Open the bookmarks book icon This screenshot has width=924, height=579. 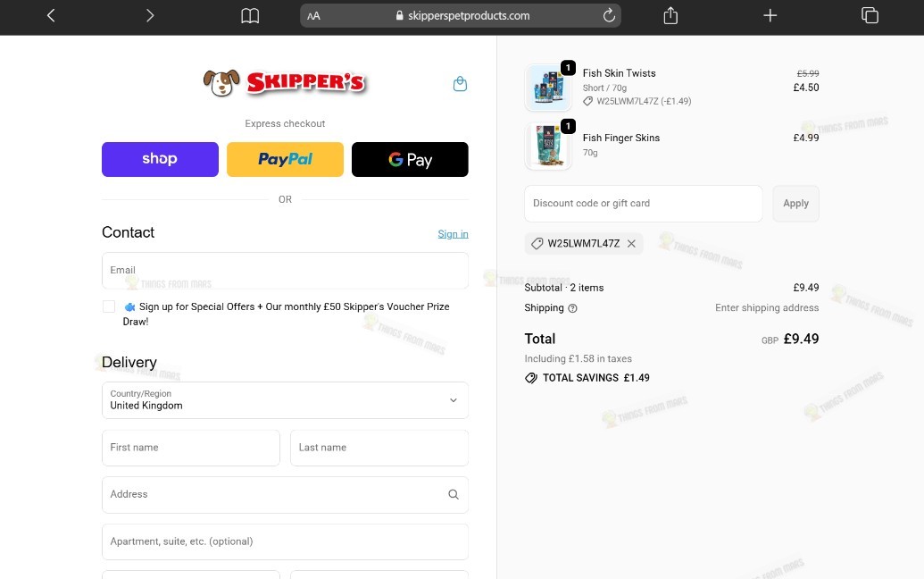tap(250, 16)
